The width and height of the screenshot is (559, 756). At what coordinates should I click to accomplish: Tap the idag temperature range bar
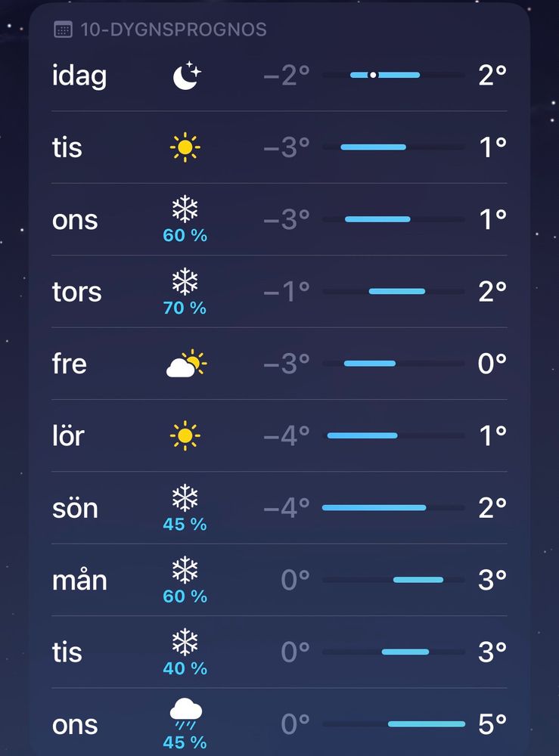[393, 75]
